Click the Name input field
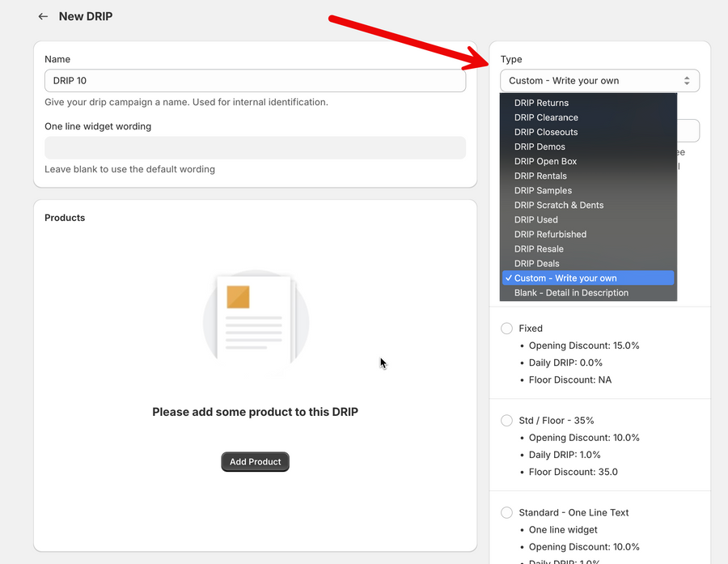 [x=255, y=81]
